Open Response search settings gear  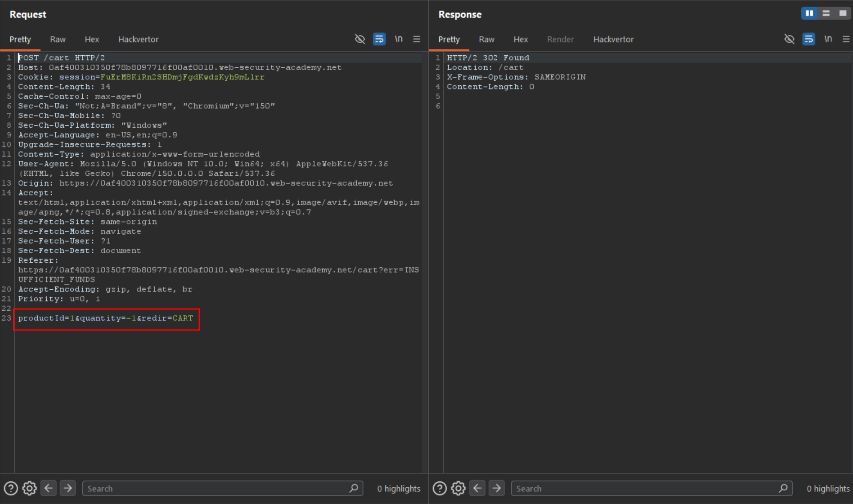(x=458, y=488)
